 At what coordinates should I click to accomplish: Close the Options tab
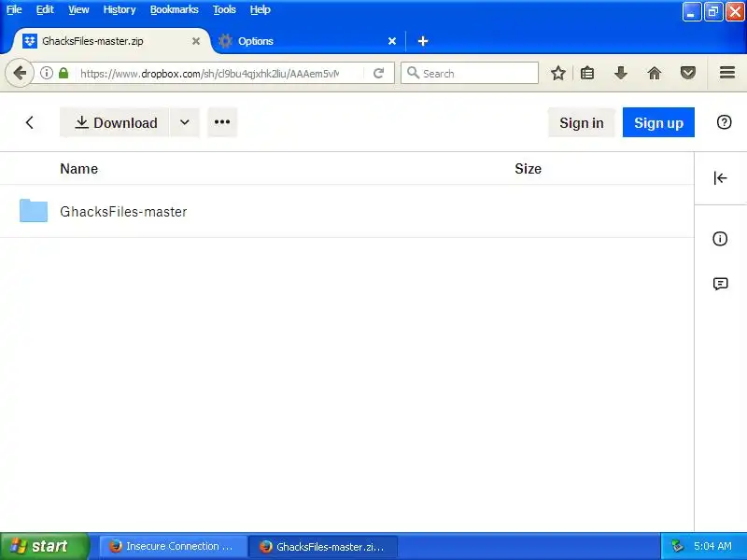click(392, 41)
